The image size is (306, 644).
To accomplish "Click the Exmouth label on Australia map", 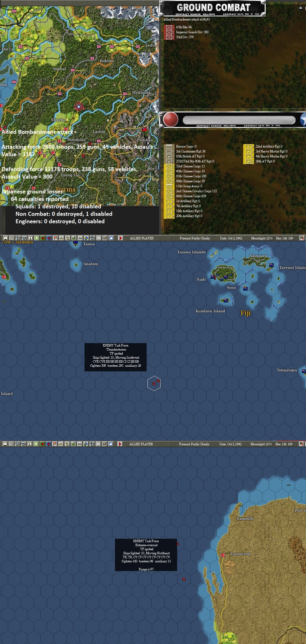I will (x=245, y=519).
